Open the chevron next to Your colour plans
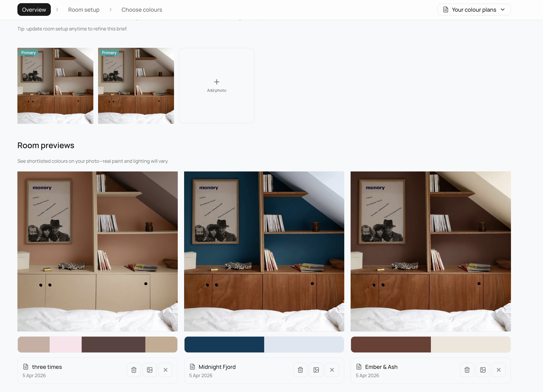This screenshot has width=543, height=392. coord(503,9)
